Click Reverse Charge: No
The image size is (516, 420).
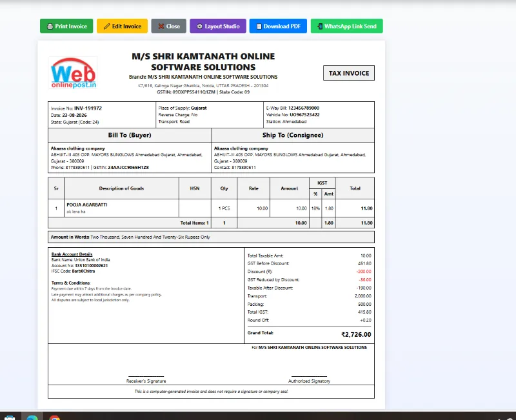pyautogui.click(x=178, y=115)
